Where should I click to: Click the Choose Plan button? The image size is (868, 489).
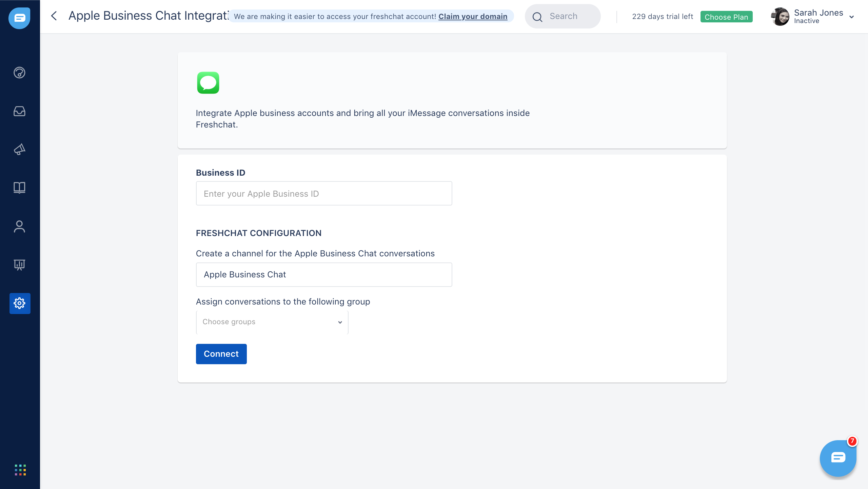[x=726, y=17]
